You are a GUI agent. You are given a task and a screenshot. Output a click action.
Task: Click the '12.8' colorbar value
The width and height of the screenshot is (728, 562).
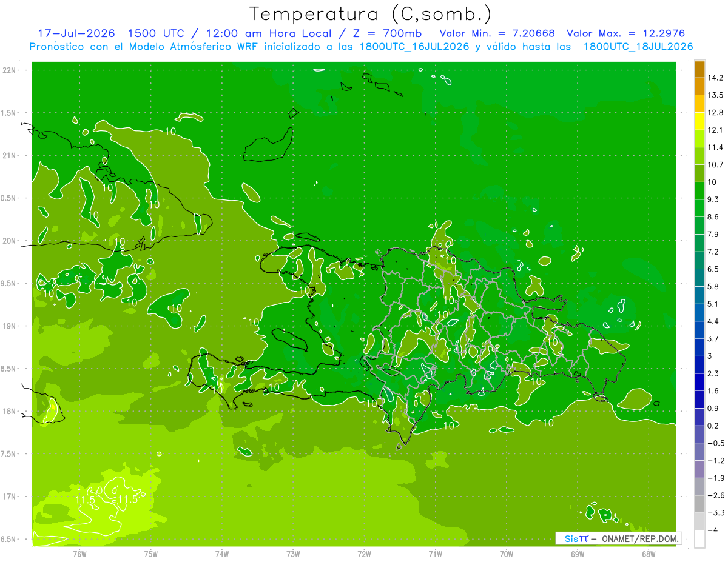click(715, 113)
